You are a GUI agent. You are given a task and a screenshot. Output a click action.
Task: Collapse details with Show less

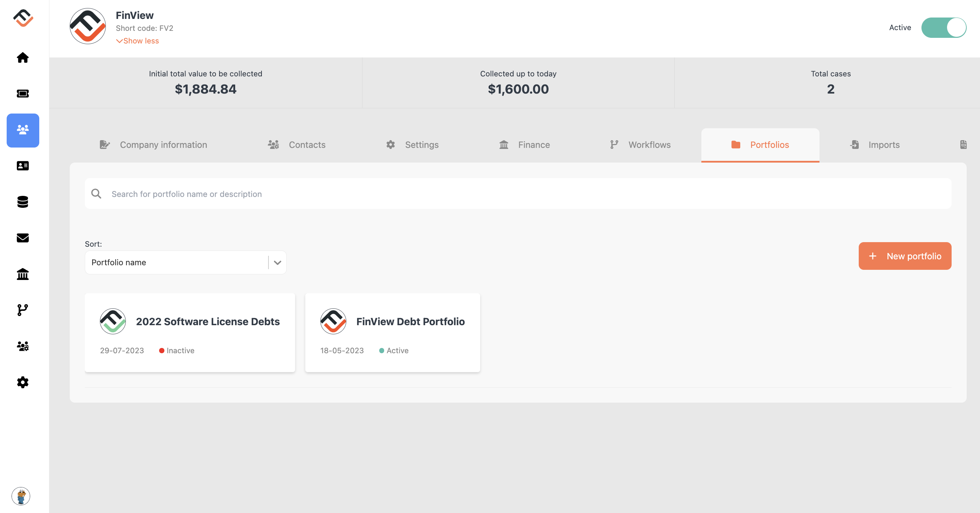(137, 41)
